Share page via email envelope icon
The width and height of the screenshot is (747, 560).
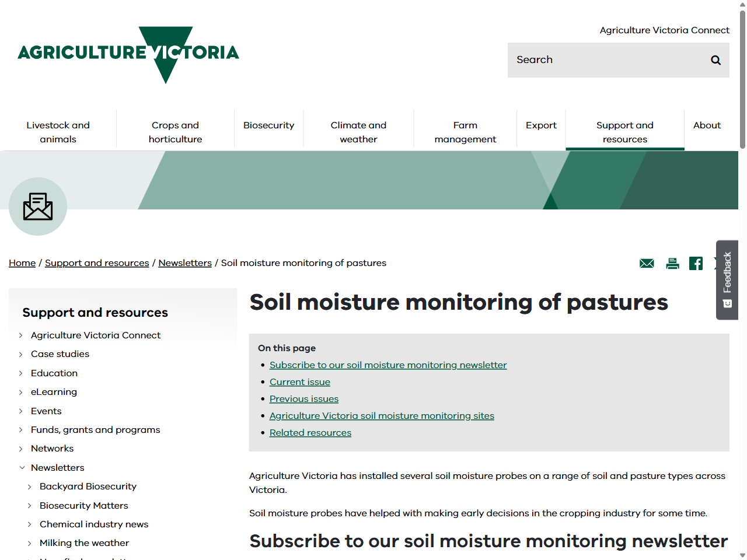click(647, 264)
